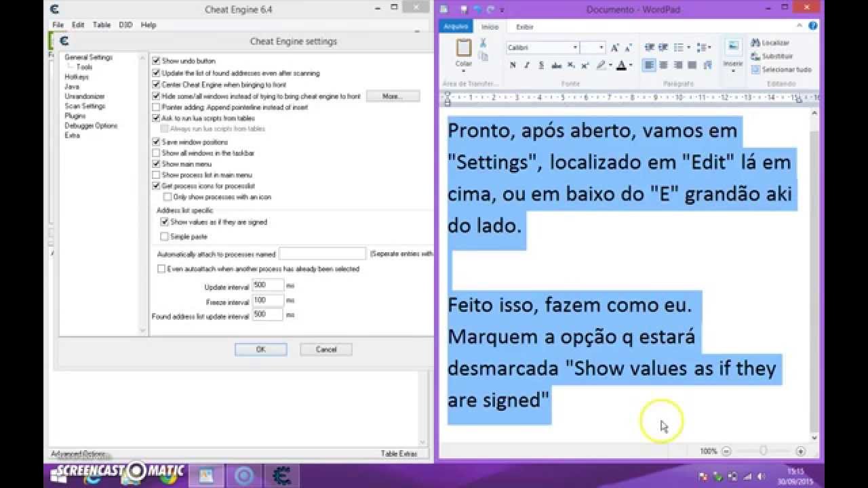The width and height of the screenshot is (868, 488).
Task: Apply strikethrough formatting in WordPad
Action: [x=556, y=65]
